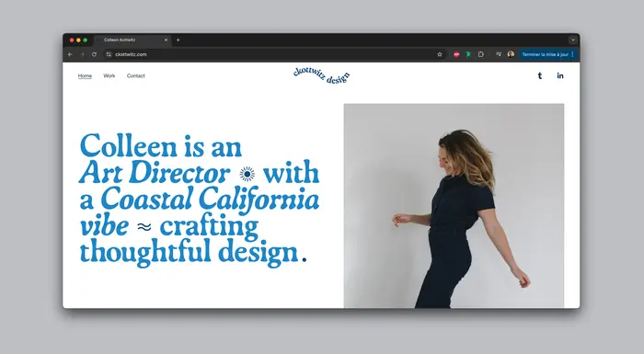This screenshot has height=354, width=644.
Task: Click the browser forward arrow
Action: [x=82, y=54]
